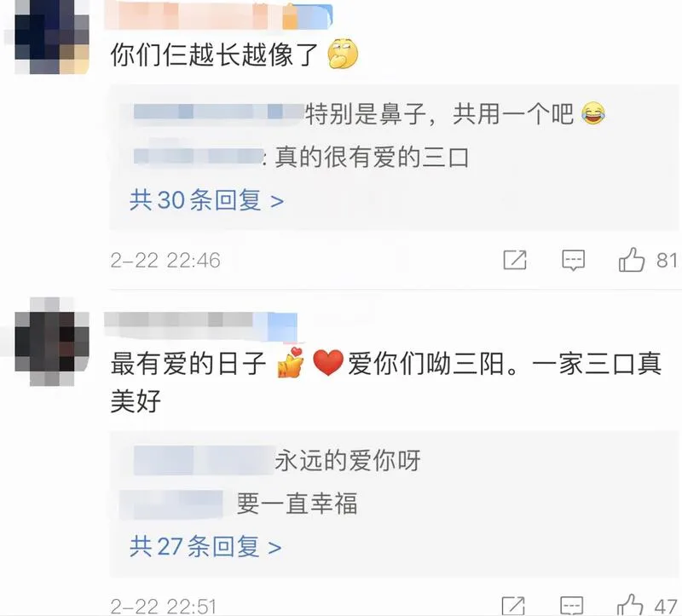The height and width of the screenshot is (616, 682).
Task: Expand the 共30条回复 replies
Action: [x=206, y=200]
